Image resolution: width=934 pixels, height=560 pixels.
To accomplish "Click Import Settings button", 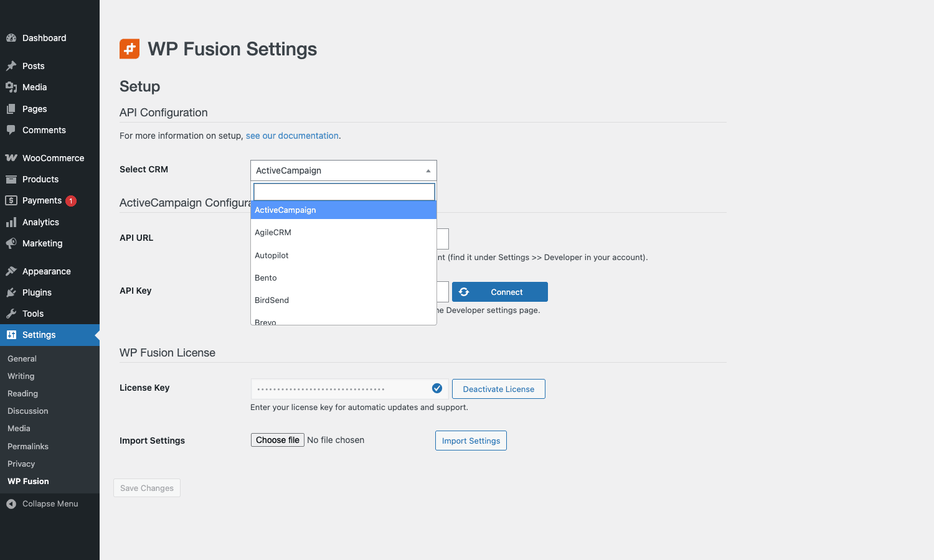I will coord(471,441).
